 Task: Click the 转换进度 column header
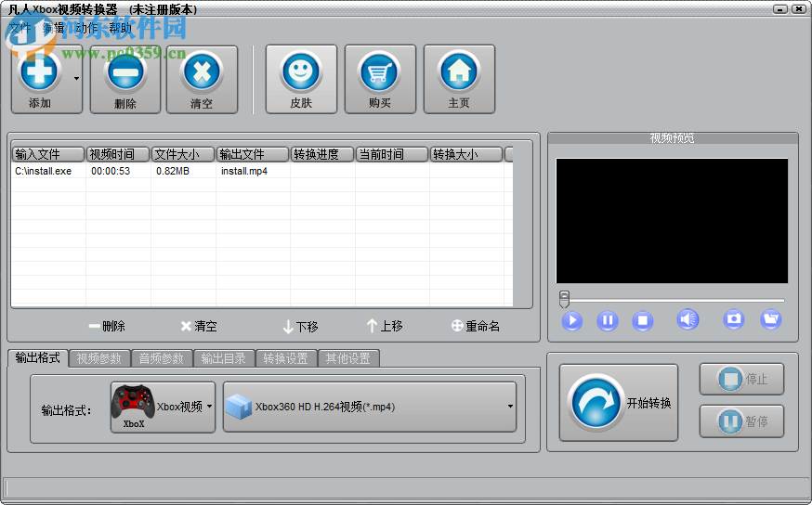pyautogui.click(x=322, y=154)
